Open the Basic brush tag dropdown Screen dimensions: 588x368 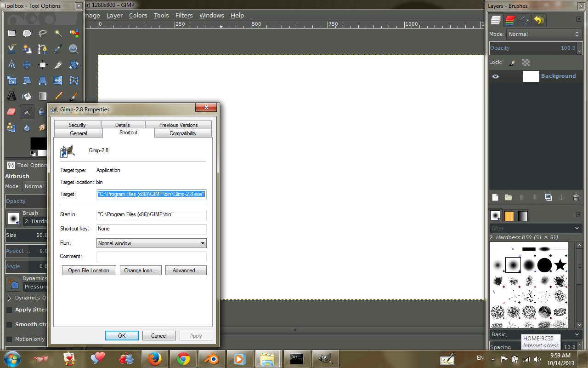536,334
